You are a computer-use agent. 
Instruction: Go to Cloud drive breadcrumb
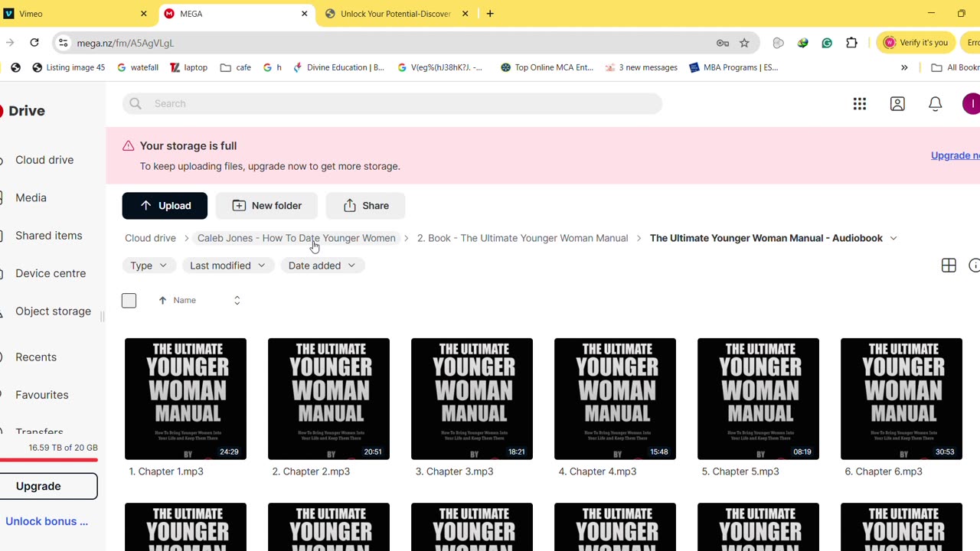[150, 238]
